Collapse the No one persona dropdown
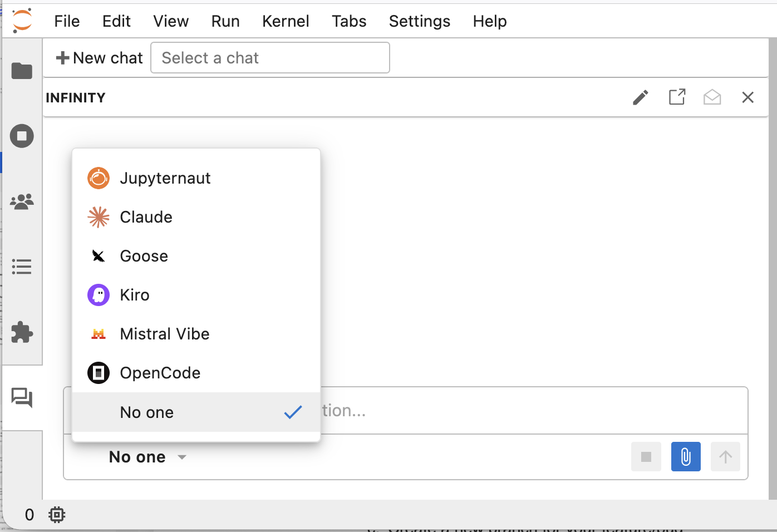This screenshot has height=532, width=777. (147, 457)
